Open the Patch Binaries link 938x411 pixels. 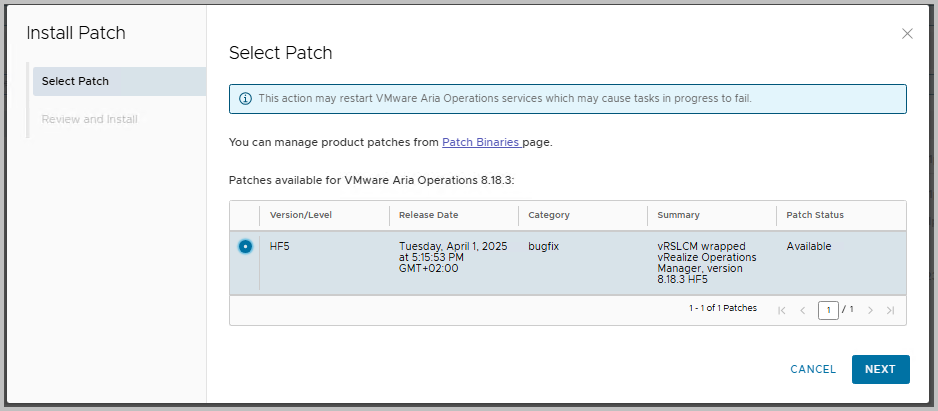pos(482,143)
